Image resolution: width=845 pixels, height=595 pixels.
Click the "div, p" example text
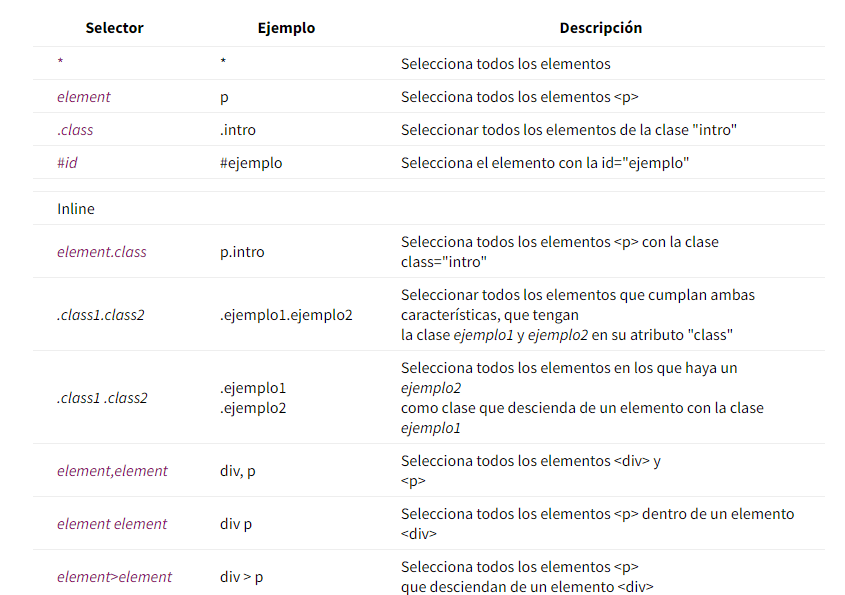tap(237, 471)
